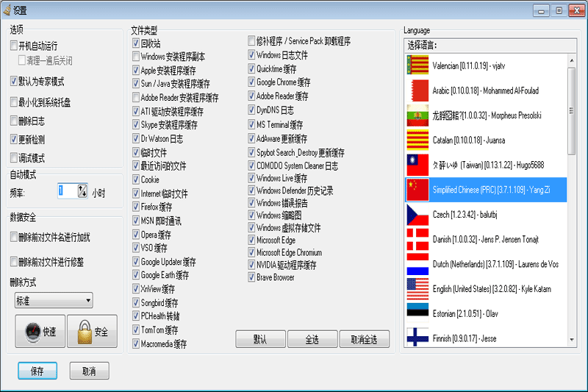588x392 pixels.
Task: Click the Simplified Chinese (PRC) flag icon
Action: 417,190
